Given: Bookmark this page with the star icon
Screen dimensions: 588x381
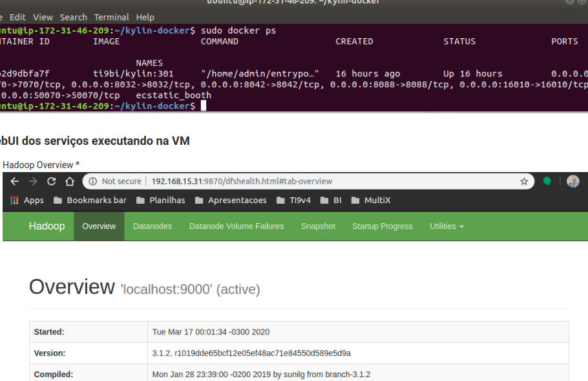Looking at the screenshot, I should (524, 182).
